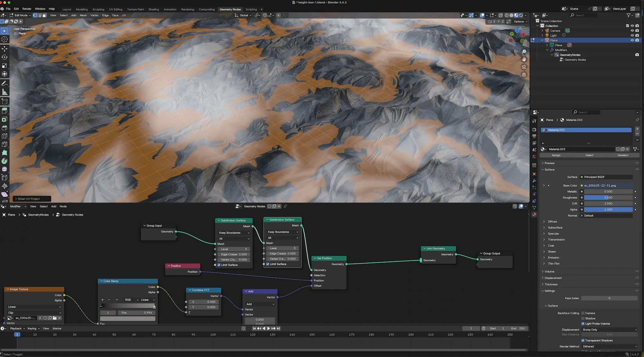Hide the Plane object in the Outliner
The width and height of the screenshot is (644, 357).
(x=632, y=40)
